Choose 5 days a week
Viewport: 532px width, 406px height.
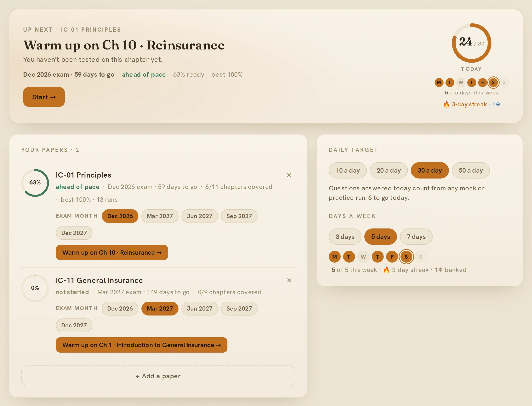(x=381, y=237)
